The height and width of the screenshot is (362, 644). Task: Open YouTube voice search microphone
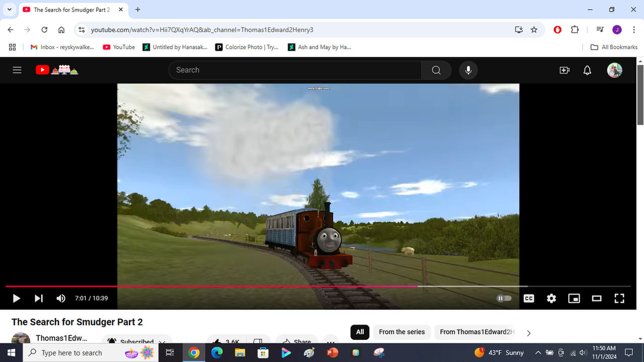(x=468, y=70)
